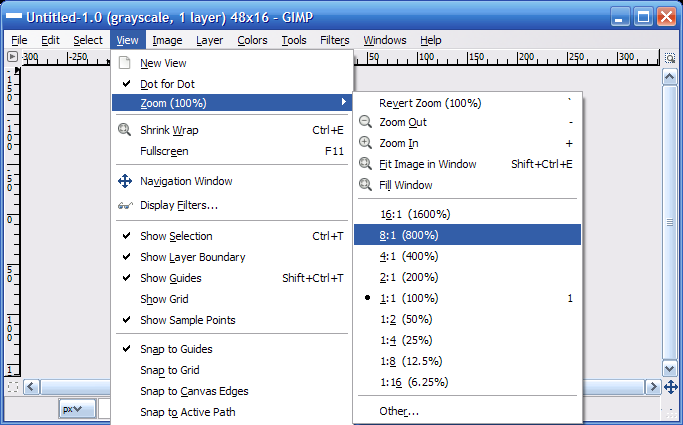Click the ruler origin menu arrow button
This screenshot has height=425, width=683.
pos(13,57)
